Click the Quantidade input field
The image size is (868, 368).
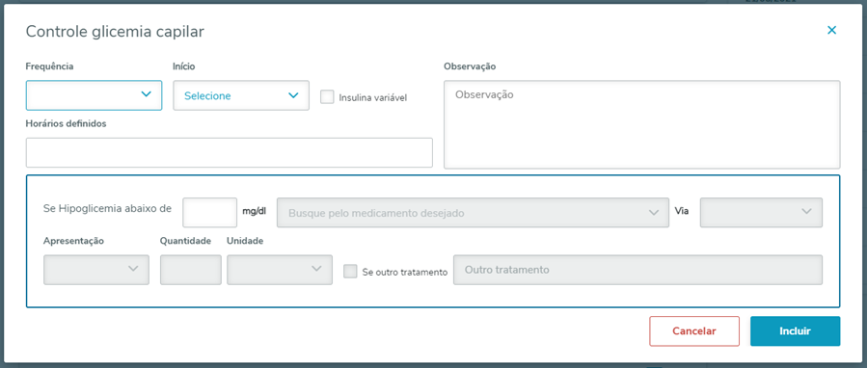pos(191,270)
